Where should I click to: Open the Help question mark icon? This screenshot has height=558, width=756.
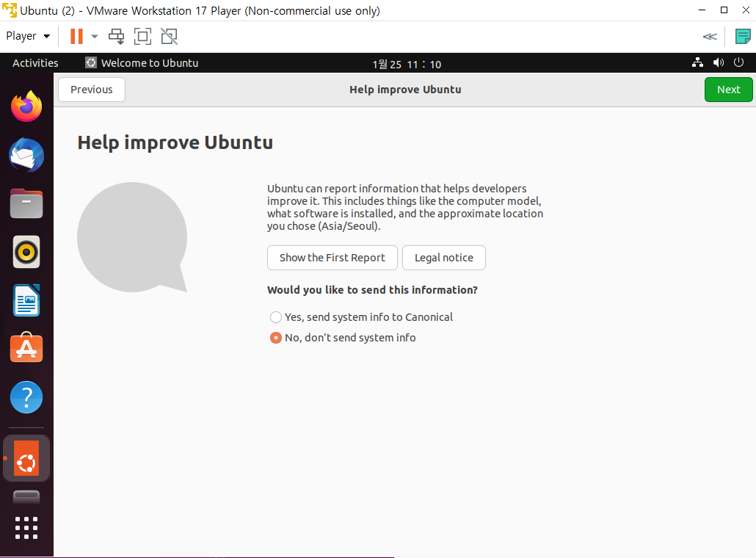coord(26,397)
